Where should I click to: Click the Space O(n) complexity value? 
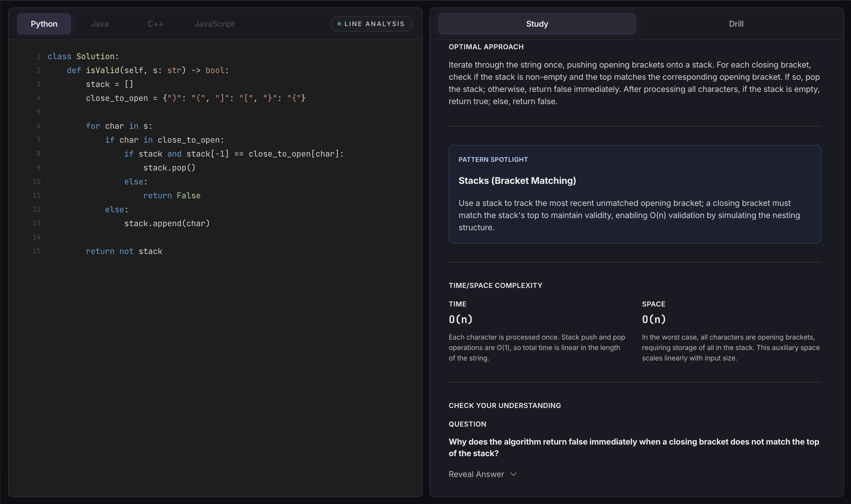coord(654,319)
